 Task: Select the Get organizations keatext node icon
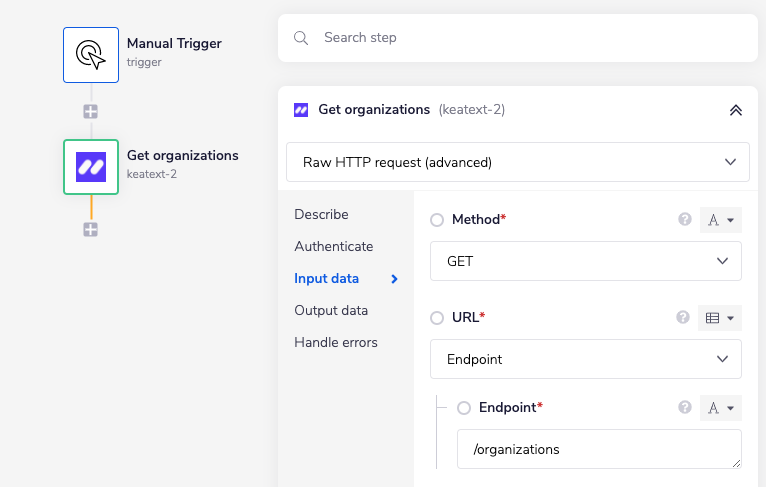[91, 167]
